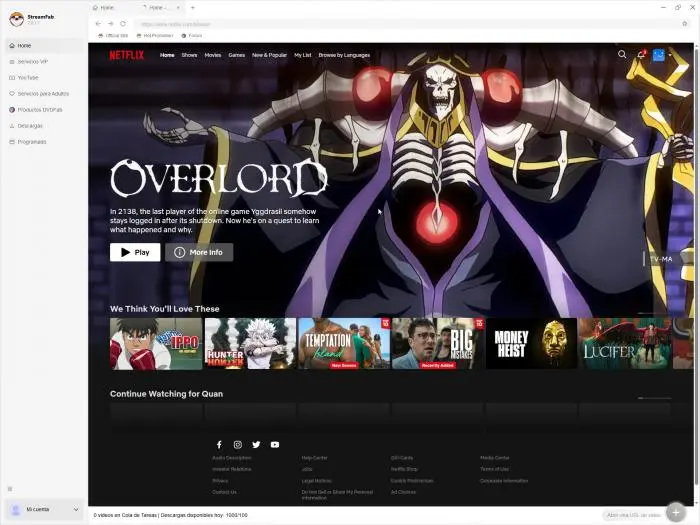Viewport: 700px width, 525px height.
Task: Open More Info for Overlord
Action: (199, 252)
